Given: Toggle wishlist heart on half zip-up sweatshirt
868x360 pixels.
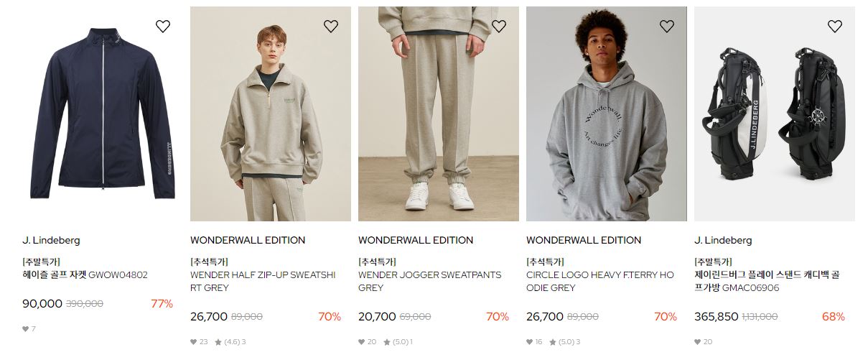Looking at the screenshot, I should [331, 27].
